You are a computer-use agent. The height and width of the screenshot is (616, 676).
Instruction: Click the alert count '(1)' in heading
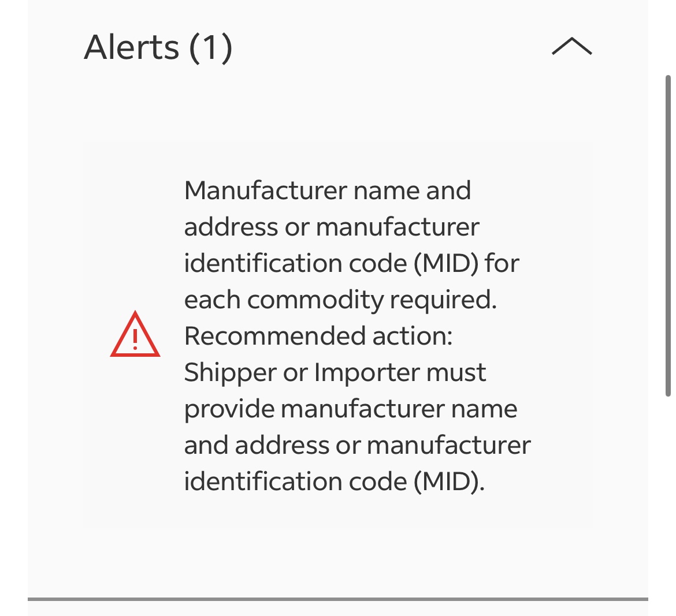pyautogui.click(x=211, y=48)
